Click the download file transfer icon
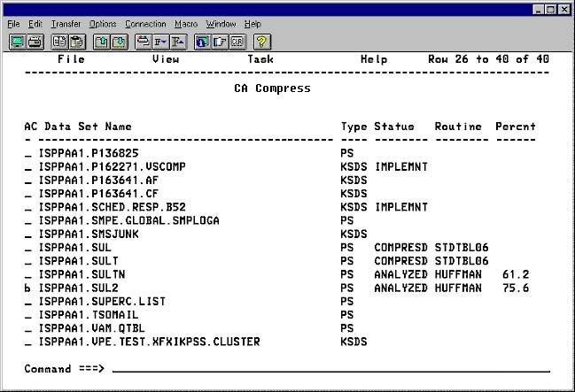Image resolution: width=575 pixels, height=392 pixels. coord(118,42)
